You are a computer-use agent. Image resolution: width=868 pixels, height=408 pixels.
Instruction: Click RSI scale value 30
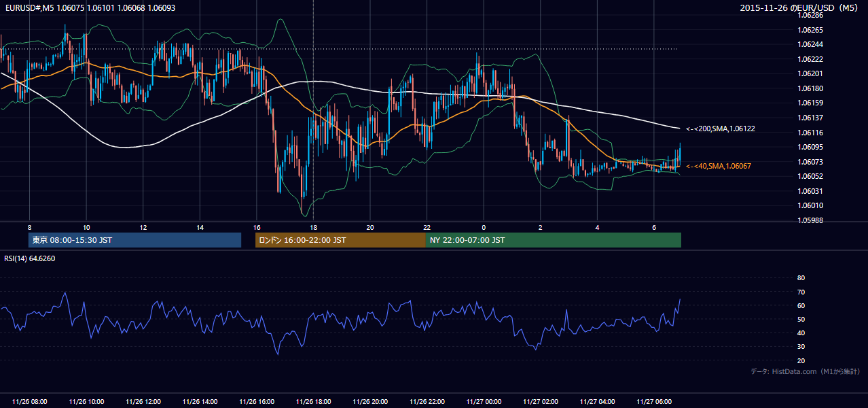pos(801,347)
